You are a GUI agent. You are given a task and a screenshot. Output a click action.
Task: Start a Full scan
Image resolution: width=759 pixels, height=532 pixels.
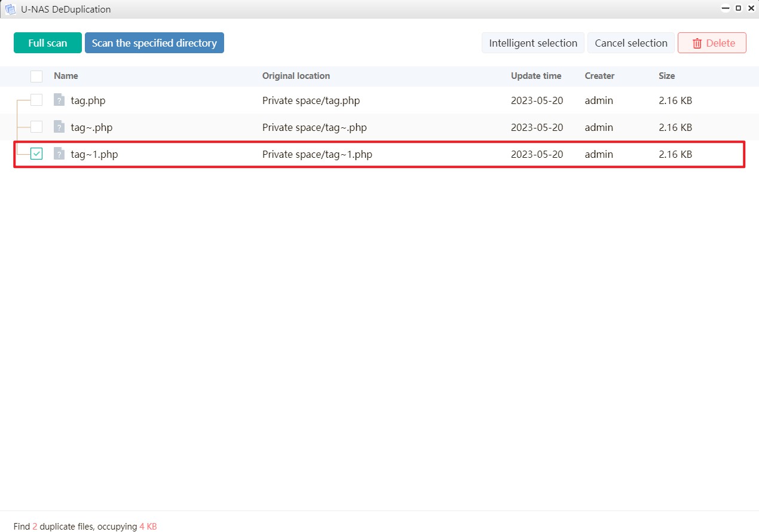[48, 43]
